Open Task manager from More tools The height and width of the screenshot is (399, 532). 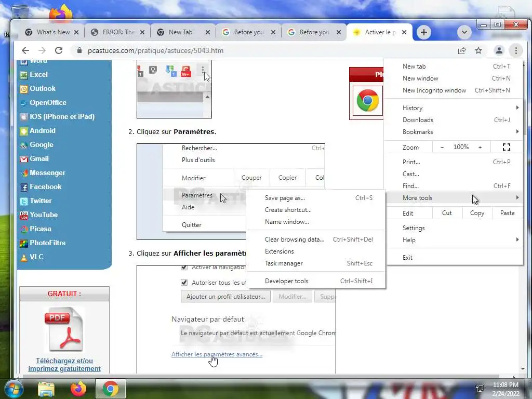point(316,263)
